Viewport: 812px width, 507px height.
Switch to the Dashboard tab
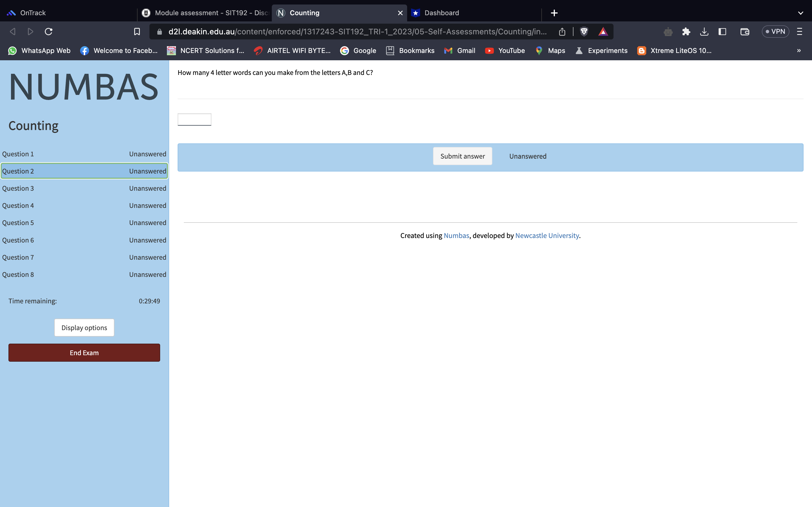click(442, 13)
